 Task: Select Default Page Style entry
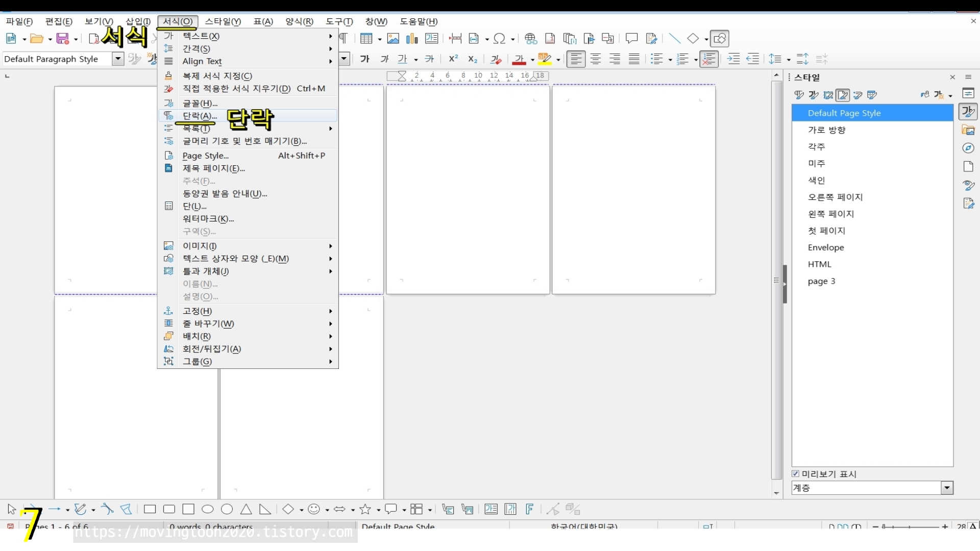tap(872, 113)
